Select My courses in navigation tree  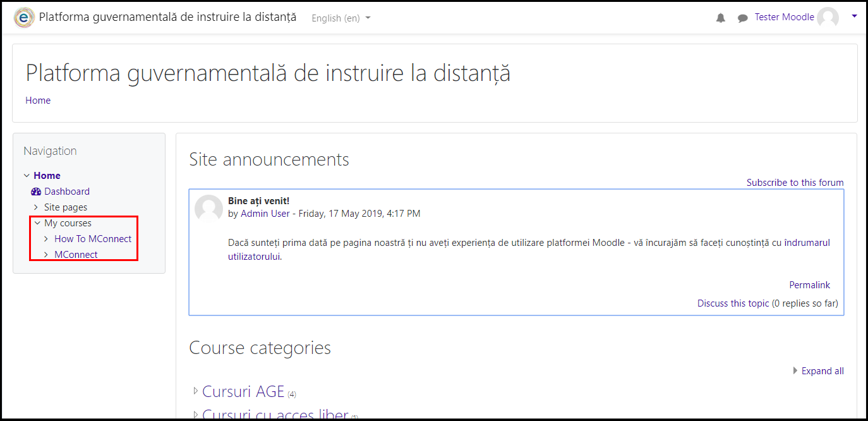68,223
